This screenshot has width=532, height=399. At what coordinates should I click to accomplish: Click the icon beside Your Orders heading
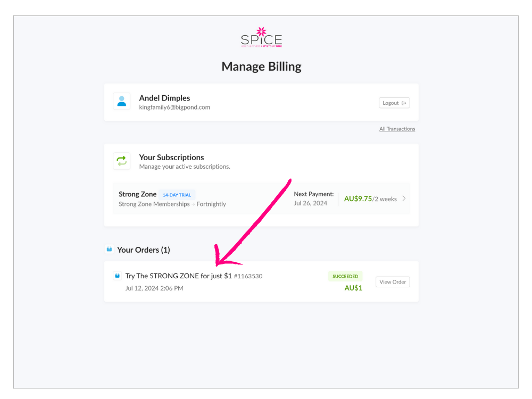[x=109, y=249]
